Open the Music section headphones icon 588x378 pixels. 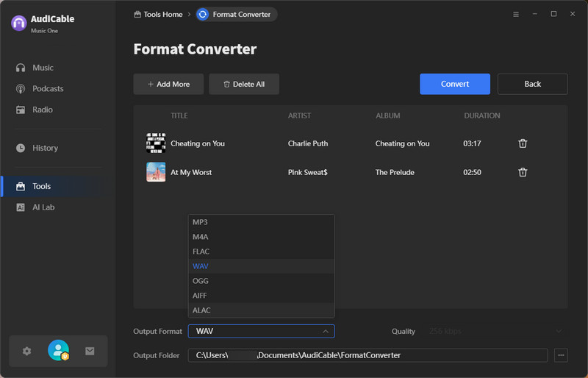point(21,68)
